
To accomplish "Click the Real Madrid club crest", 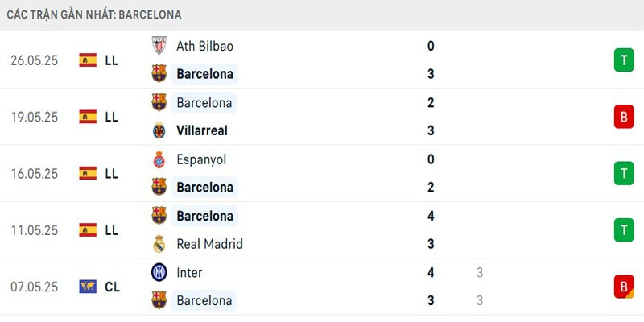I will pyautogui.click(x=159, y=244).
